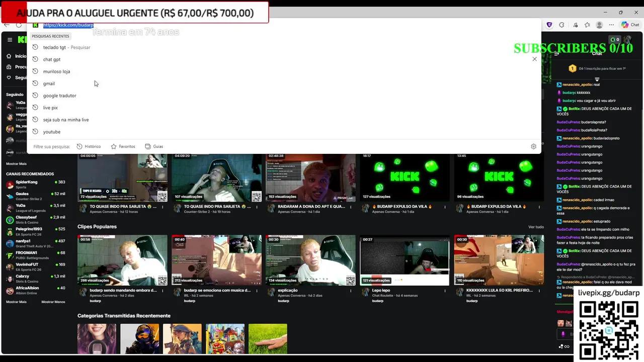This screenshot has width=644, height=362.
Task: Open options for 12-hours-ago 'TO QUASE INDO' video
Action: pos(163,207)
